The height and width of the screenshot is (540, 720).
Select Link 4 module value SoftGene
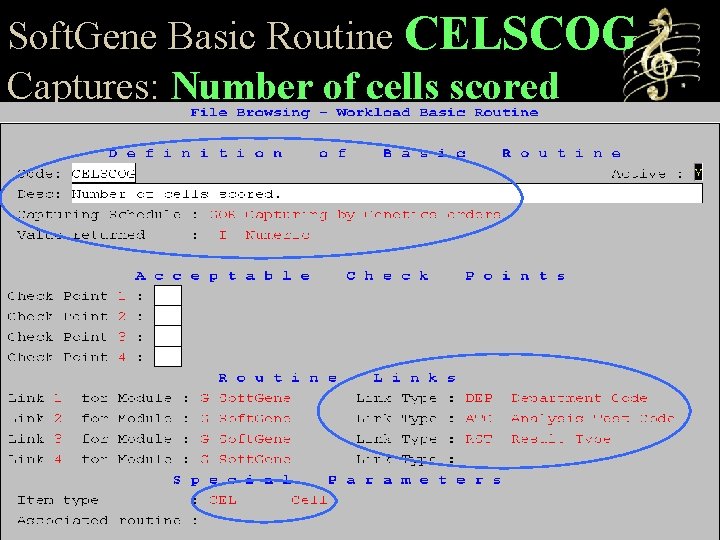click(246, 459)
